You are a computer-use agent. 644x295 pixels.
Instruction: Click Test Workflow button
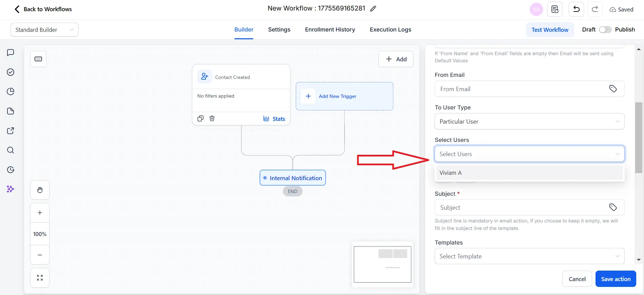click(550, 30)
